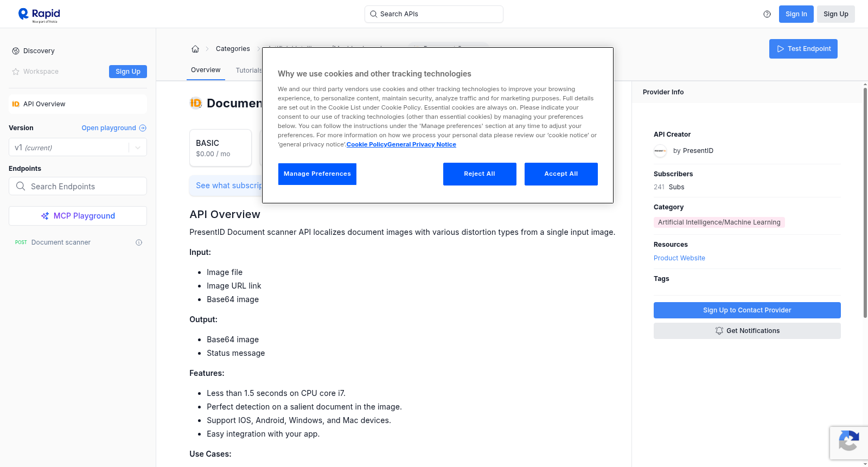This screenshot has height=467, width=868.
Task: Focus the Search APIs field
Action: (434, 14)
